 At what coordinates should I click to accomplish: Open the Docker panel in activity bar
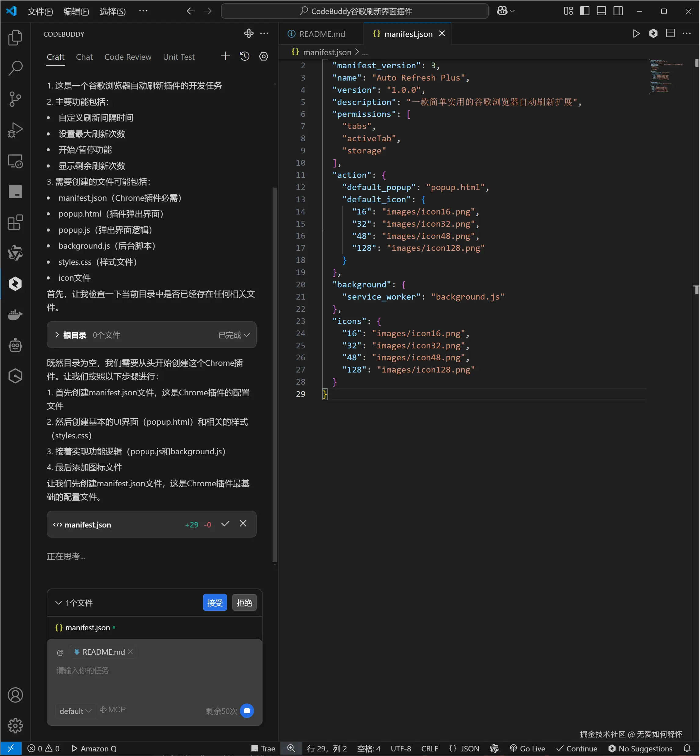tap(15, 315)
